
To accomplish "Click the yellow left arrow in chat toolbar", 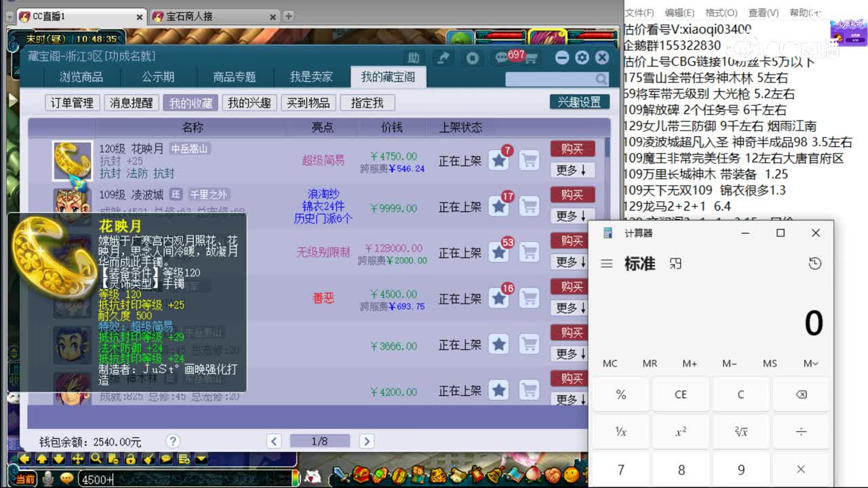I will (x=24, y=459).
